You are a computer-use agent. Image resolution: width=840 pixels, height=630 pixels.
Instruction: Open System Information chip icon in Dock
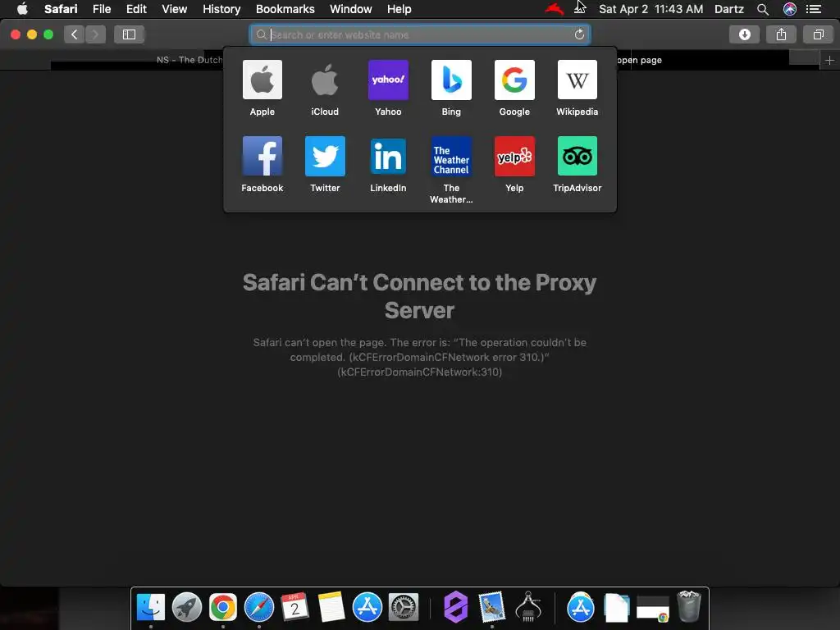click(528, 607)
